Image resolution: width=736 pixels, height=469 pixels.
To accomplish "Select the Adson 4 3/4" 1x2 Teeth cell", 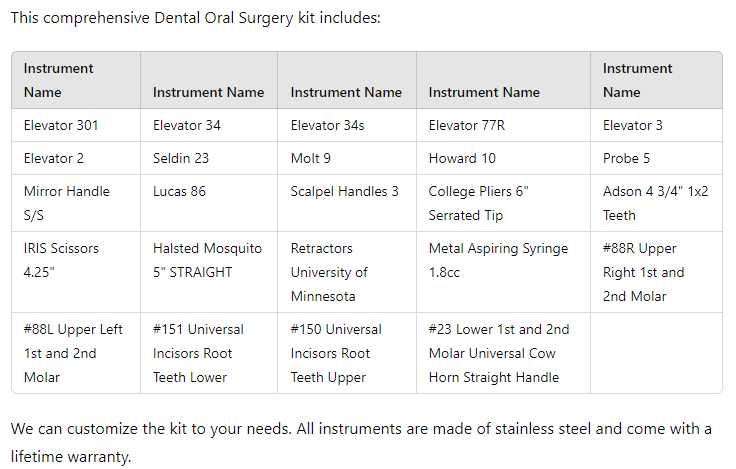I will (x=655, y=203).
